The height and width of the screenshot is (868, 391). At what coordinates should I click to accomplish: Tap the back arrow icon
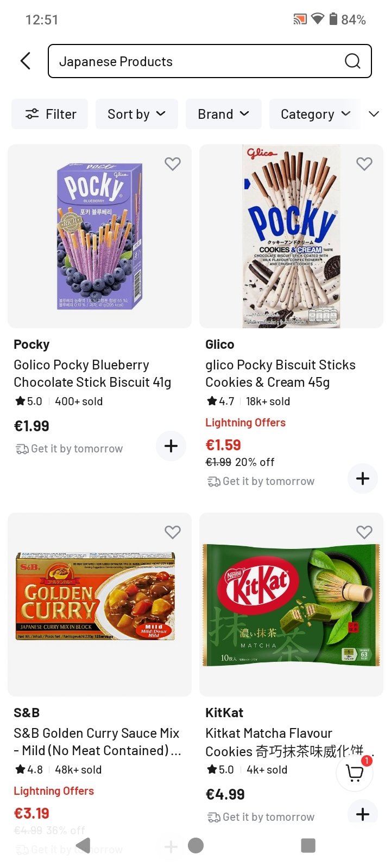(26, 61)
